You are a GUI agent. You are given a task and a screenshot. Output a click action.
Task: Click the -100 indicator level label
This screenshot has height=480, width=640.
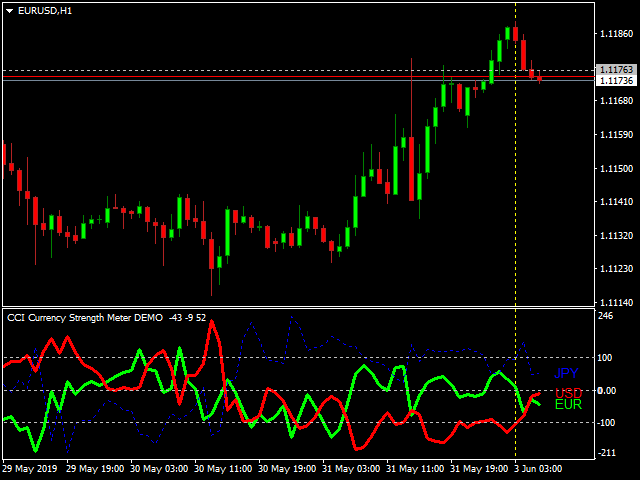pyautogui.click(x=606, y=422)
